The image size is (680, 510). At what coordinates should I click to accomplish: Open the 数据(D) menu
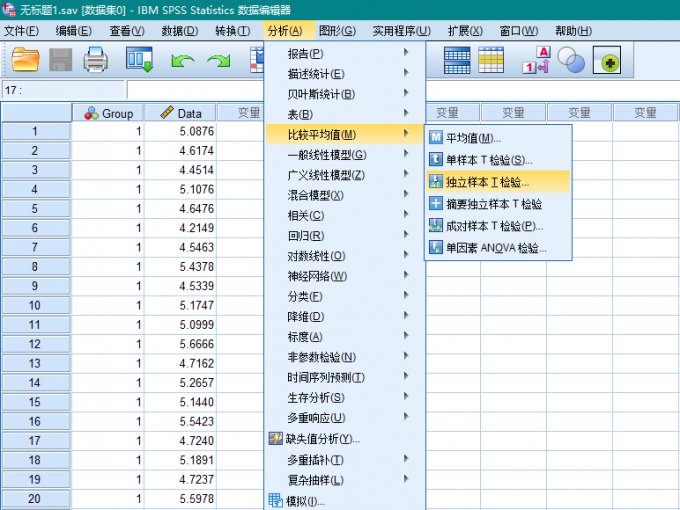(180, 31)
